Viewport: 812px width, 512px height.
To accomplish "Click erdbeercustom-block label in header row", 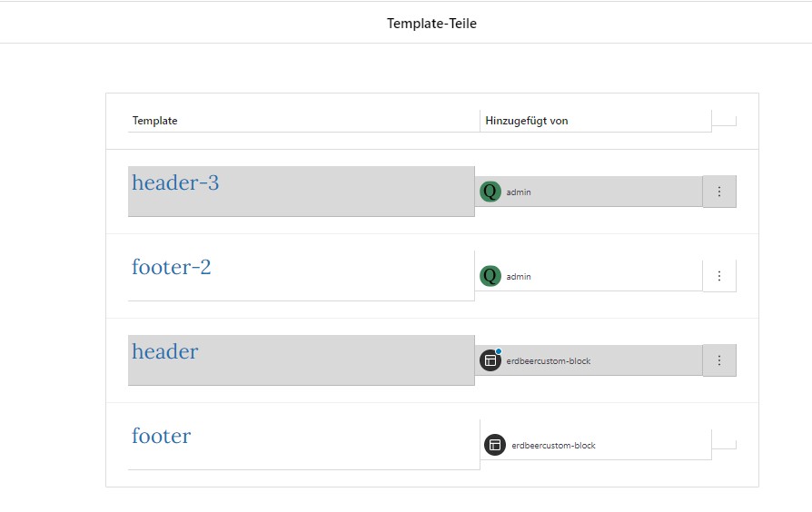I will click(549, 360).
